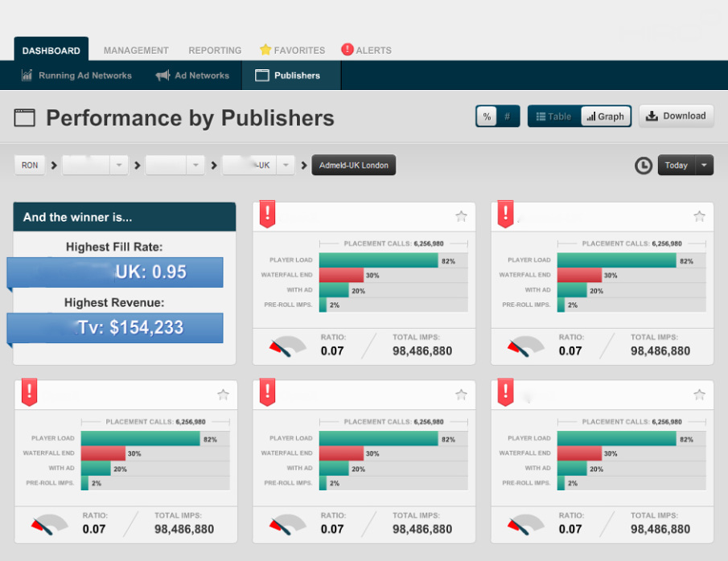The height and width of the screenshot is (561, 728).
Task: Go to the Running Ad Networks sub-tab
Action: click(77, 76)
